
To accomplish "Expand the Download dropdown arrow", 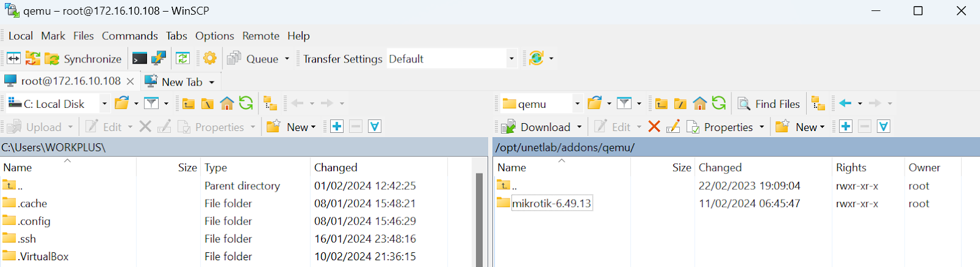I will click(579, 127).
